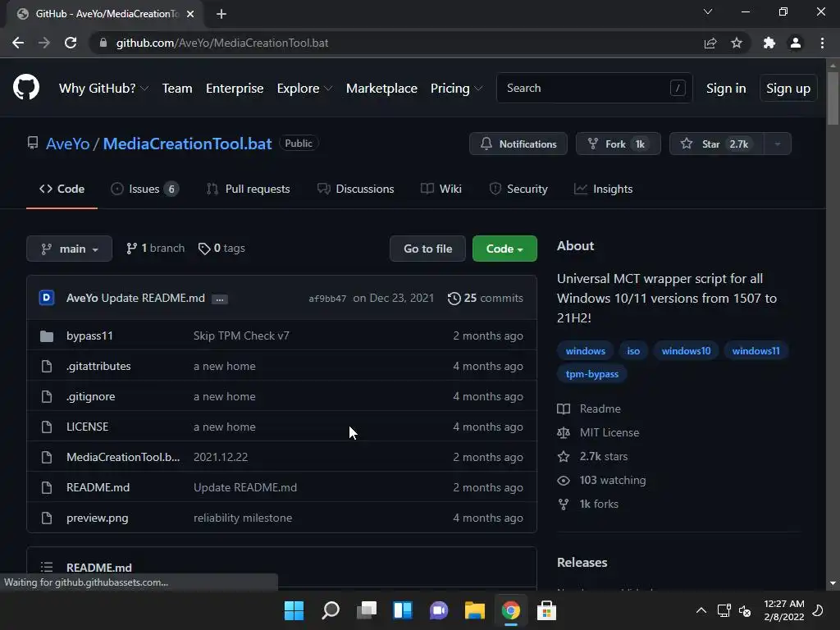The image size is (840, 630).
Task: Switch to the Discussions tab
Action: 355,189
